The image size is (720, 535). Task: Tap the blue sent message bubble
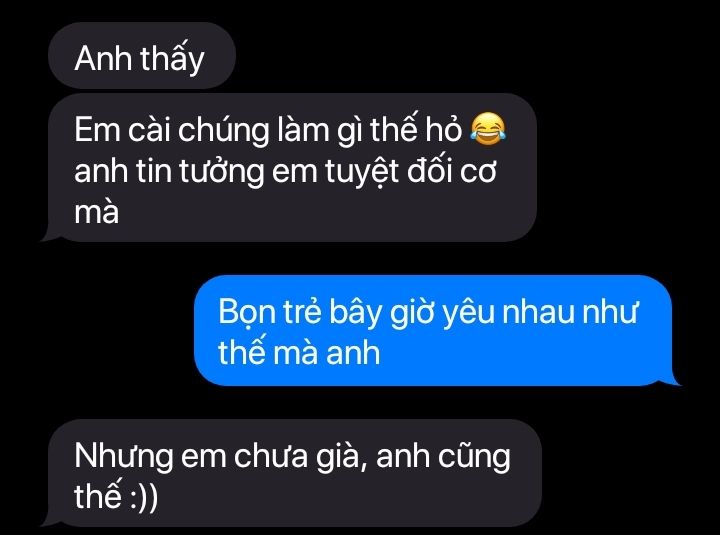pyautogui.click(x=435, y=331)
